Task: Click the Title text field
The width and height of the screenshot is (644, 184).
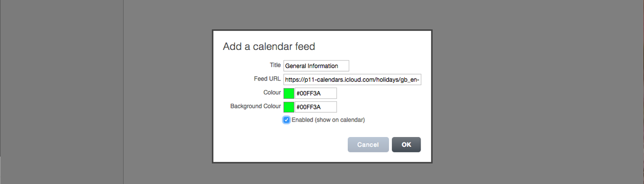Action: pyautogui.click(x=316, y=66)
